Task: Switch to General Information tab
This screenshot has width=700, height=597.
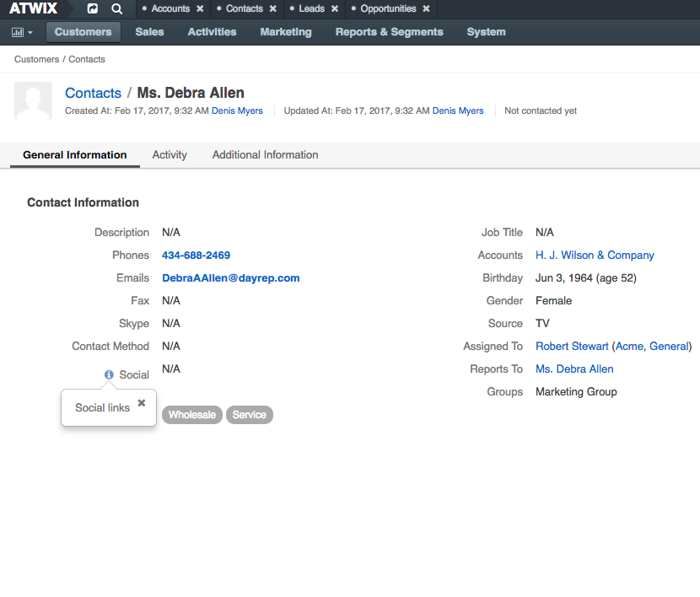Action: click(74, 155)
